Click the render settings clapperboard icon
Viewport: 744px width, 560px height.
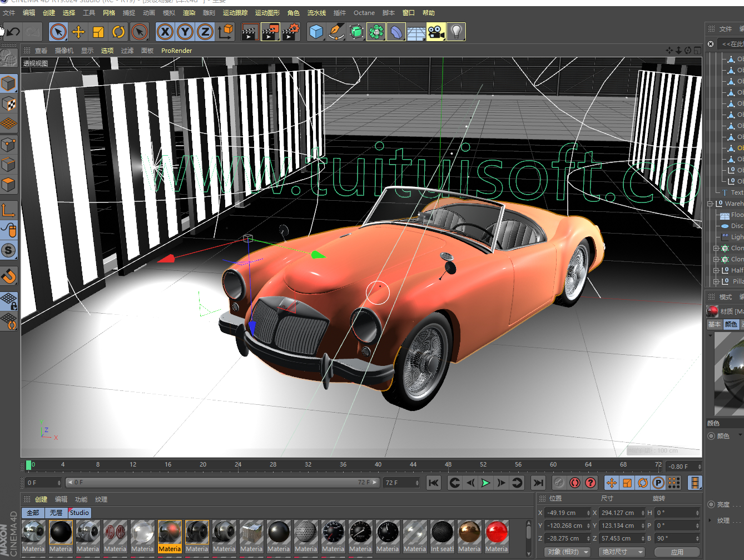[291, 32]
